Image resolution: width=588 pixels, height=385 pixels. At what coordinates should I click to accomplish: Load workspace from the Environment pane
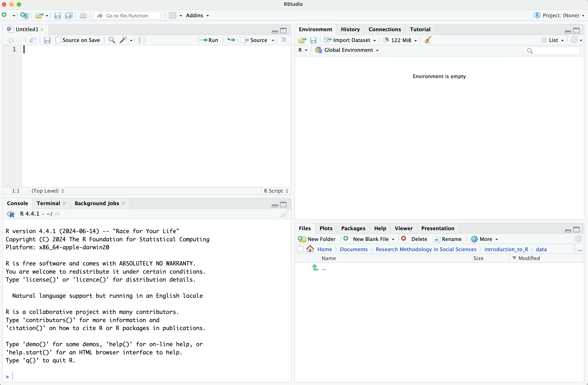(302, 40)
